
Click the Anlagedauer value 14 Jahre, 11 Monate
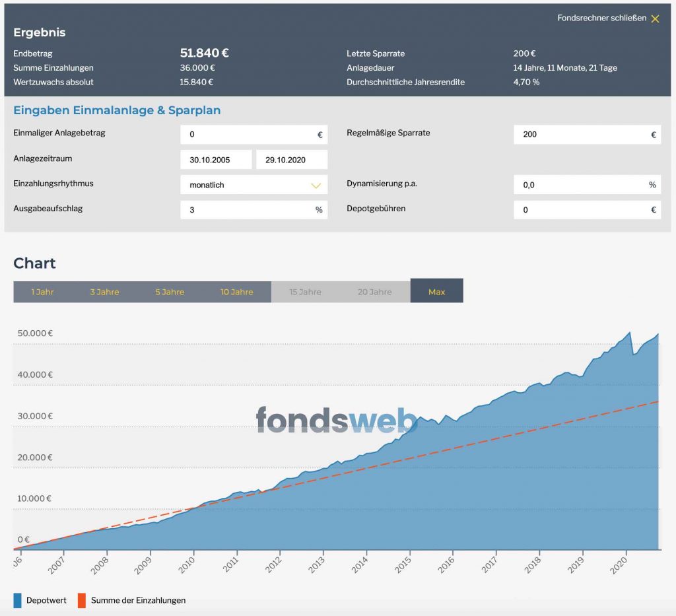click(x=565, y=68)
